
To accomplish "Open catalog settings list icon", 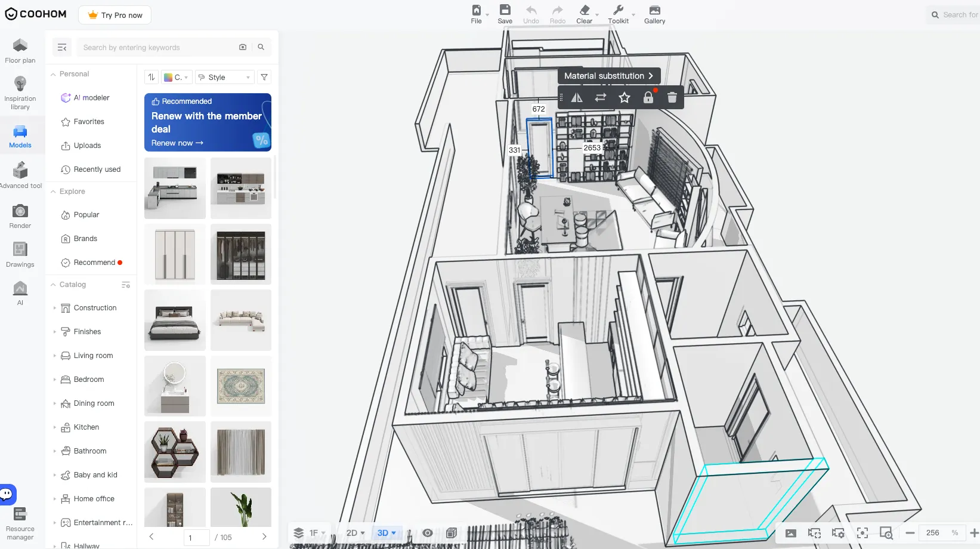I will pos(126,285).
